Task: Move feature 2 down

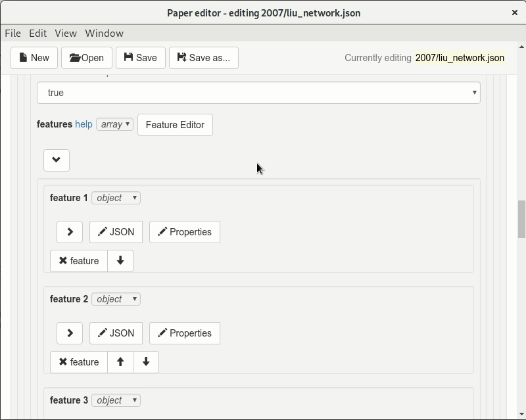Action: (x=146, y=362)
